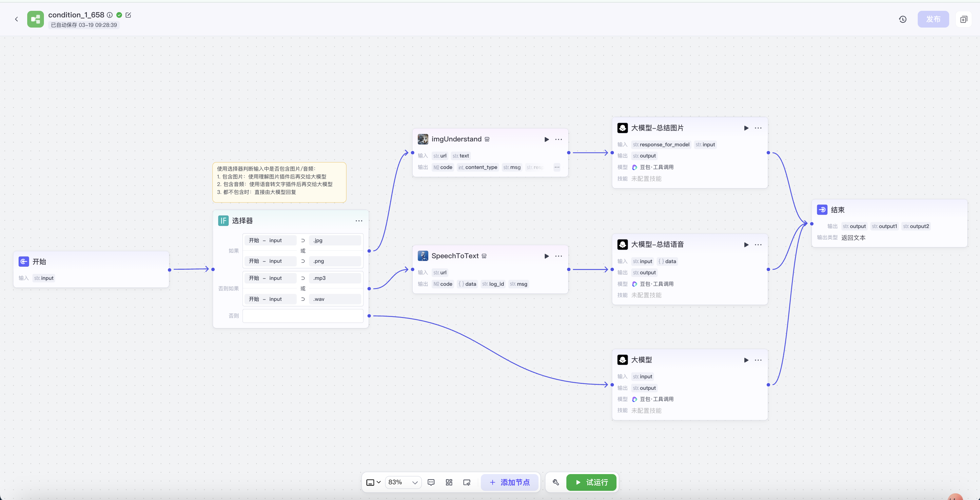Open the 大模型-总结语音 node three-dot menu
Screen dimensions: 980x500
tap(758, 244)
